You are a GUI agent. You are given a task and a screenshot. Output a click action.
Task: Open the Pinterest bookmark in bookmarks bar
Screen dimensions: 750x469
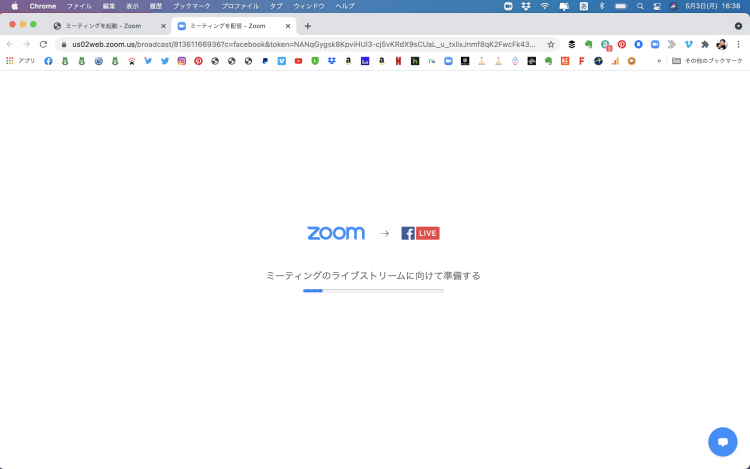pos(199,61)
